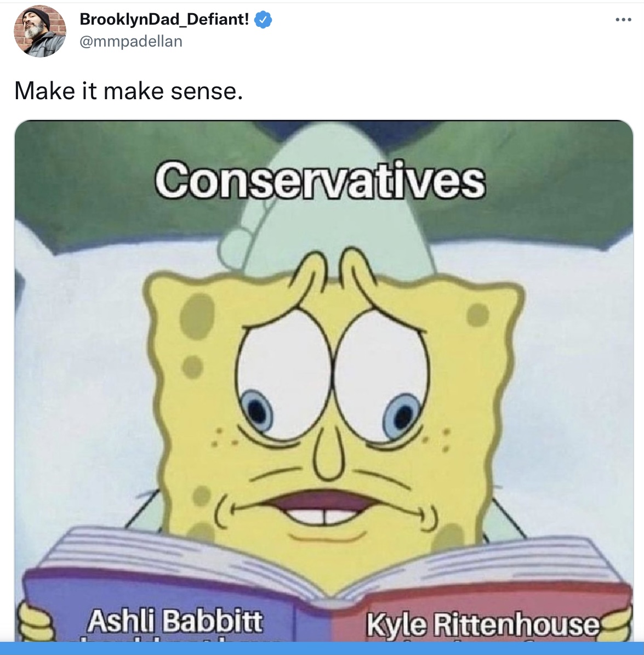This screenshot has width=644, height=655.
Task: Open BrooklynDad_Defiant's profile avatar photo
Action: point(39,31)
